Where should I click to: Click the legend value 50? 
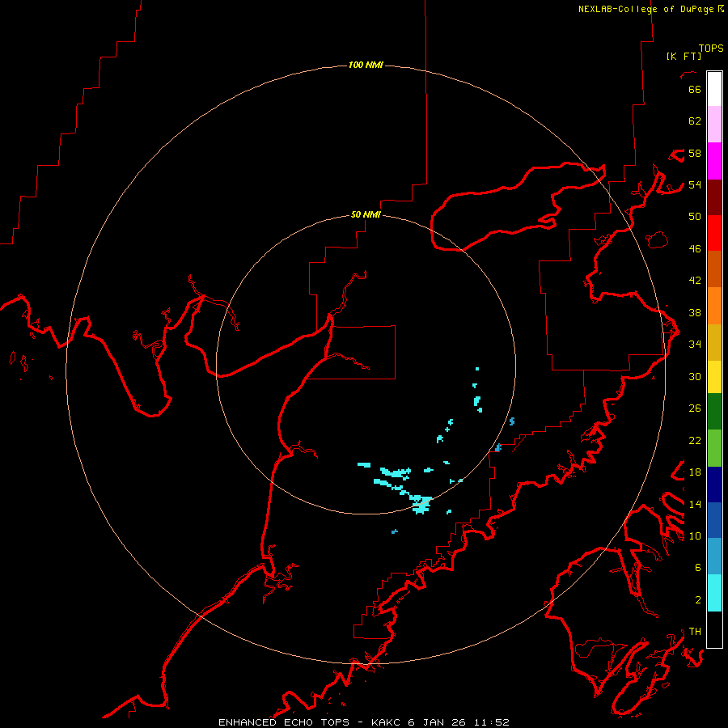(x=695, y=217)
